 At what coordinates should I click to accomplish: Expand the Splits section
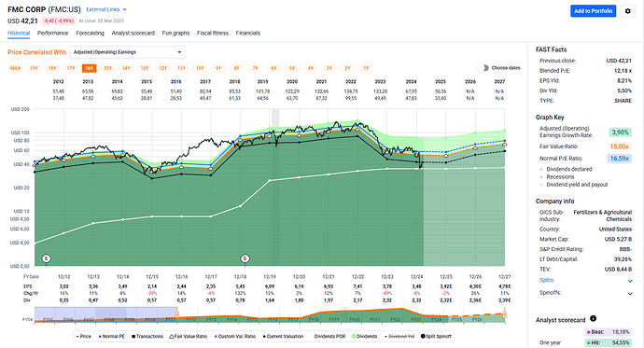pos(630,281)
